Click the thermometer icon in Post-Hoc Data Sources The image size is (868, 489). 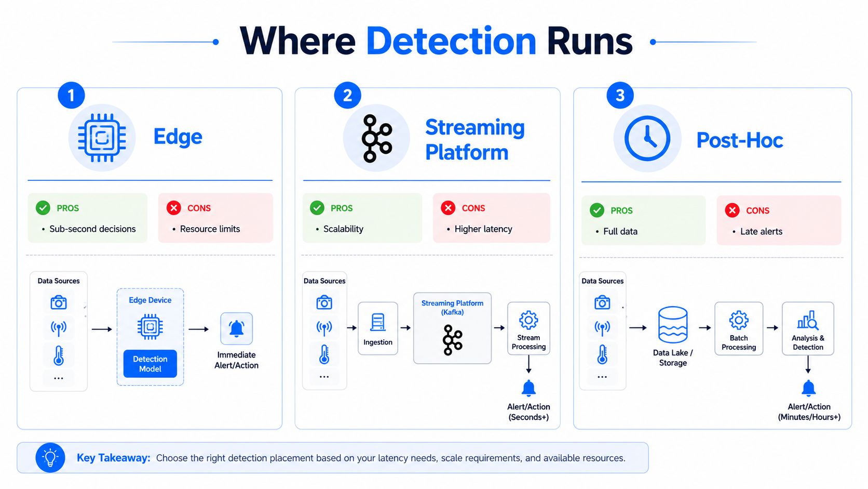[x=602, y=355]
